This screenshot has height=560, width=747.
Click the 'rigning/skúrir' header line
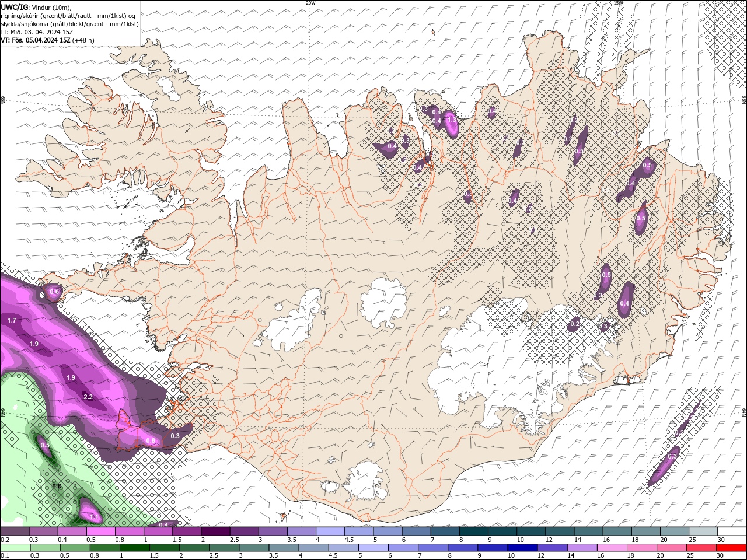click(x=69, y=16)
